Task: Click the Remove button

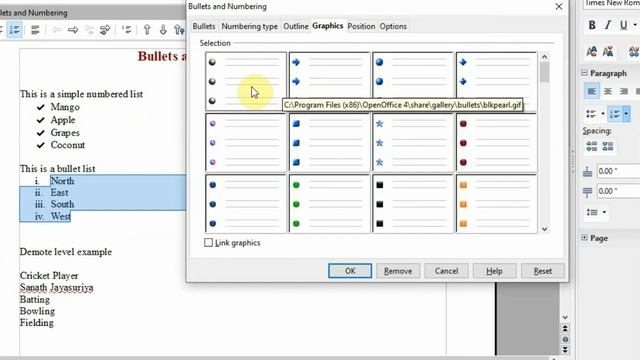Action: pos(398,271)
